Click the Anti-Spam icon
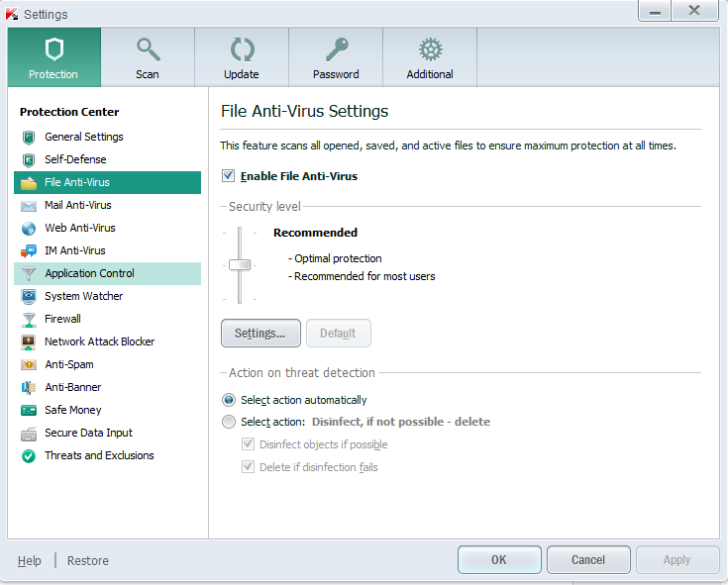728x585 pixels. pyautogui.click(x=29, y=364)
